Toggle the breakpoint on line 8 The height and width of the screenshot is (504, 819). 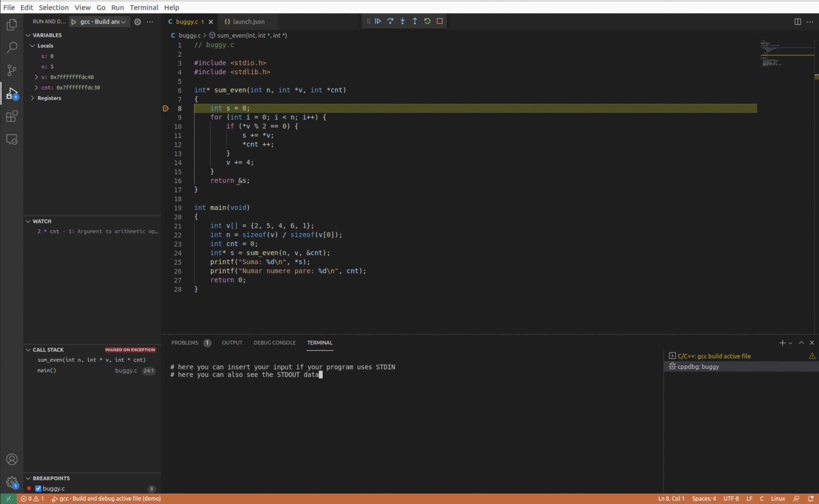(166, 108)
